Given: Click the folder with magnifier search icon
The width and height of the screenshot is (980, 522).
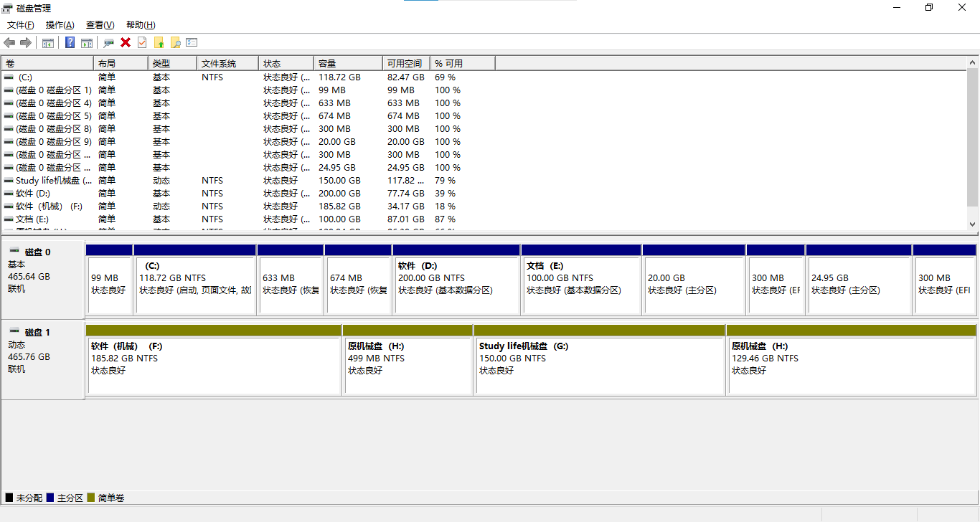Looking at the screenshot, I should pyautogui.click(x=175, y=42).
